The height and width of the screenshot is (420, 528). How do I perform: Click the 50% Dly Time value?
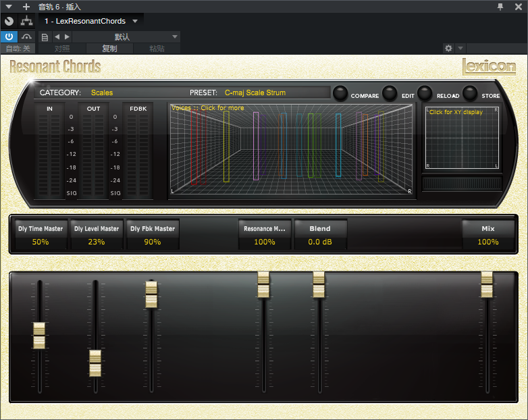[x=41, y=242]
